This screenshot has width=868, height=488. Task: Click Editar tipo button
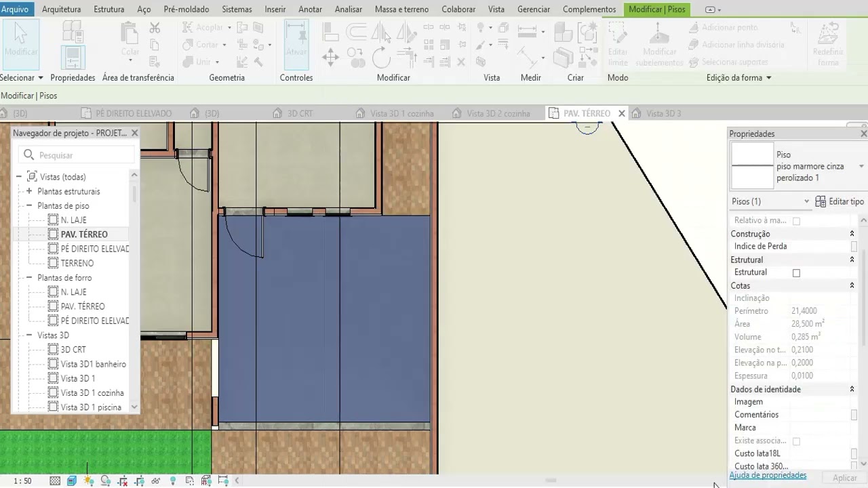click(840, 201)
